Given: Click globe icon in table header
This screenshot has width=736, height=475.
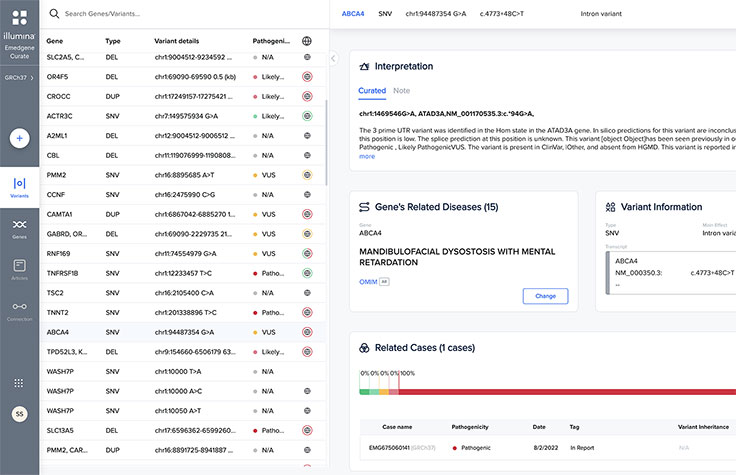Looking at the screenshot, I should [x=307, y=41].
